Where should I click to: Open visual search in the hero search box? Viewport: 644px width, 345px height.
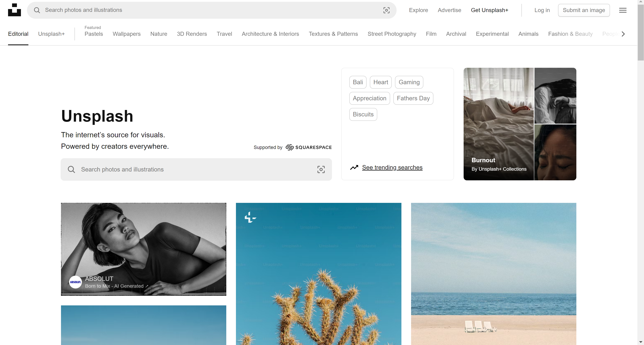tap(321, 169)
